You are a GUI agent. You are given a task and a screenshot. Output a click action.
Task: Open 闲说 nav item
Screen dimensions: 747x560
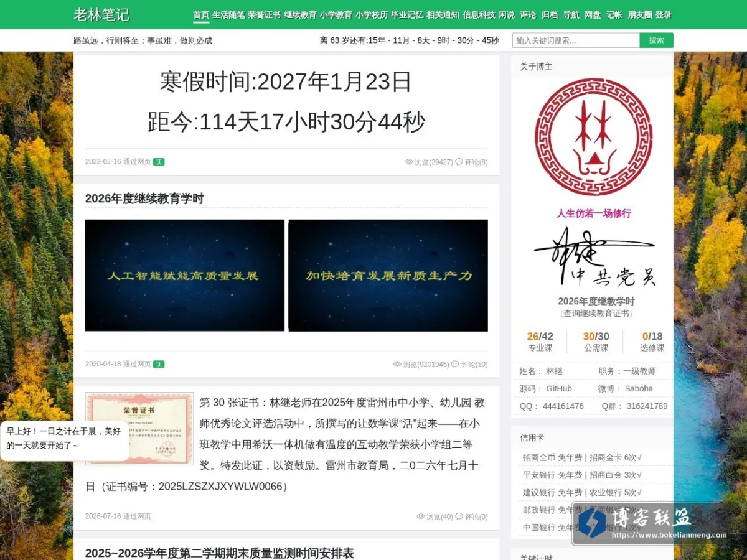(507, 15)
